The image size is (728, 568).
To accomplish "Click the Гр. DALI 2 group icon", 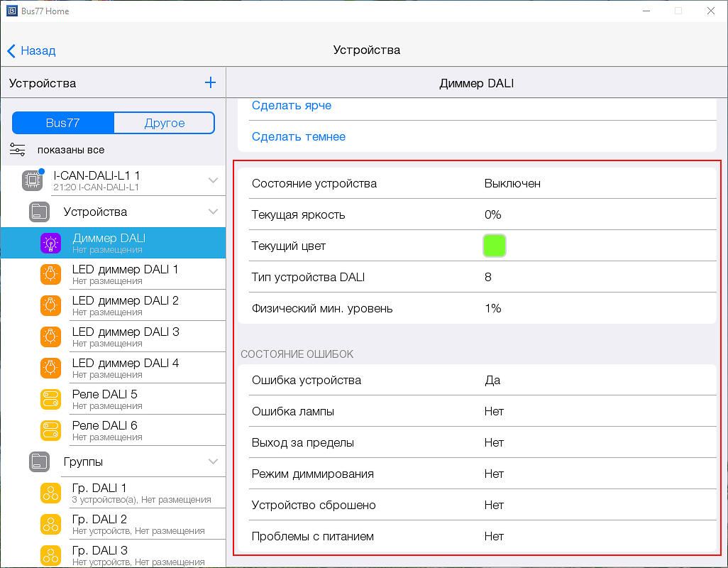I will point(50,524).
